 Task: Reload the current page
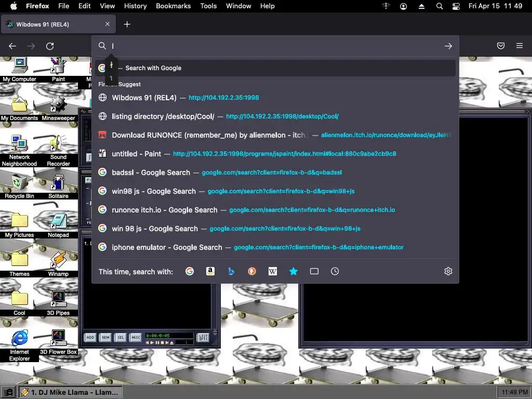(50, 46)
